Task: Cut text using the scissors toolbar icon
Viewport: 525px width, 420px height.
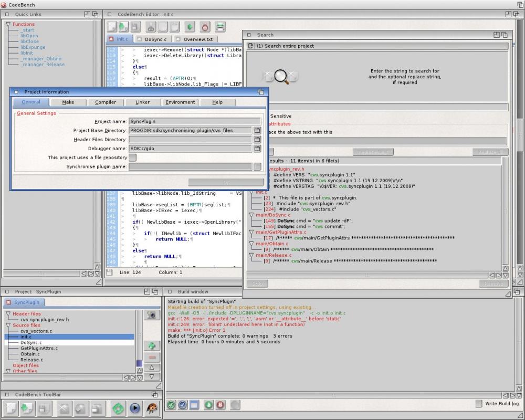Action: 151,27
